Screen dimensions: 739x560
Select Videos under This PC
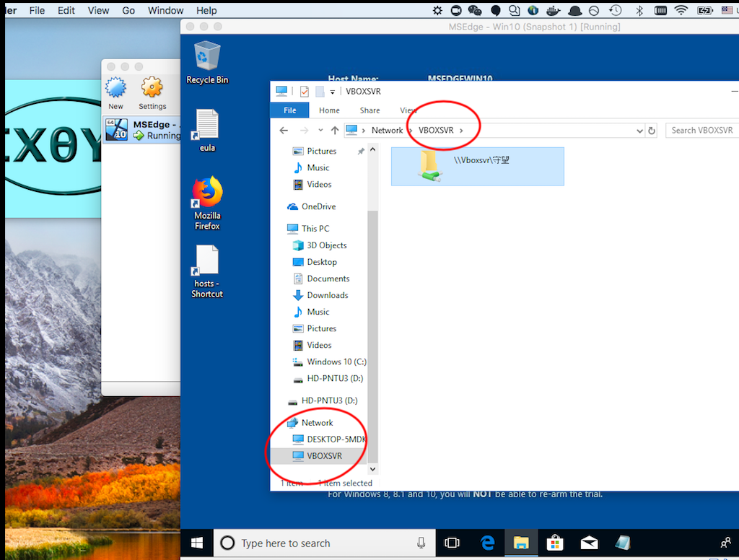(x=312, y=345)
